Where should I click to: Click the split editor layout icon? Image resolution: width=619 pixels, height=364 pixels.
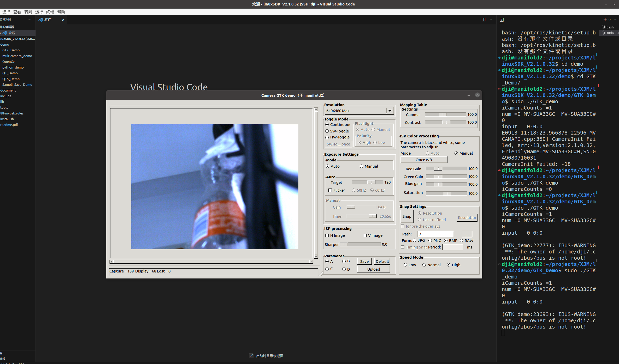(483, 20)
